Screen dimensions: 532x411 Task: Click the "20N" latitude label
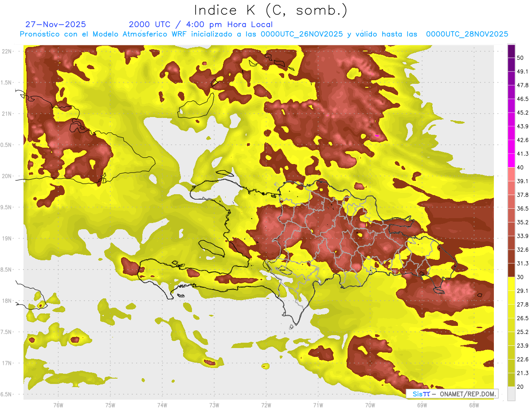[8, 176]
